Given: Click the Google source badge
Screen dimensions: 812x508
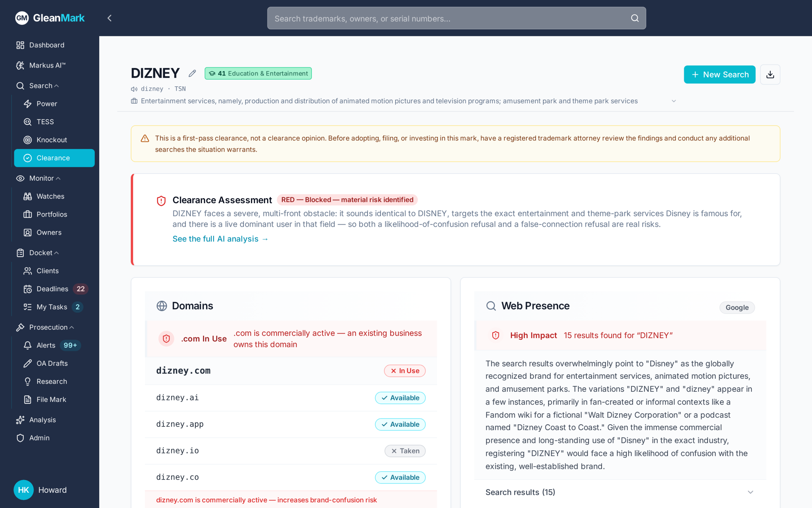Looking at the screenshot, I should pyautogui.click(x=737, y=307).
